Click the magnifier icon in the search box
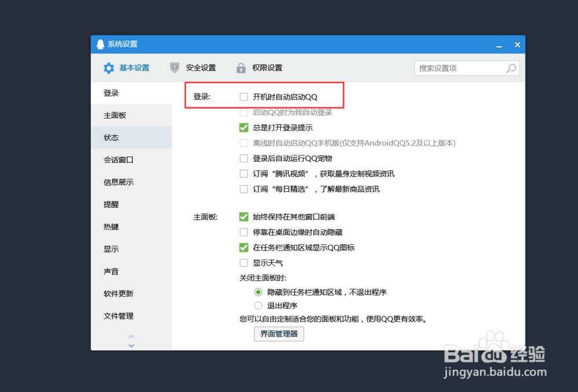The image size is (578, 392). tap(511, 68)
